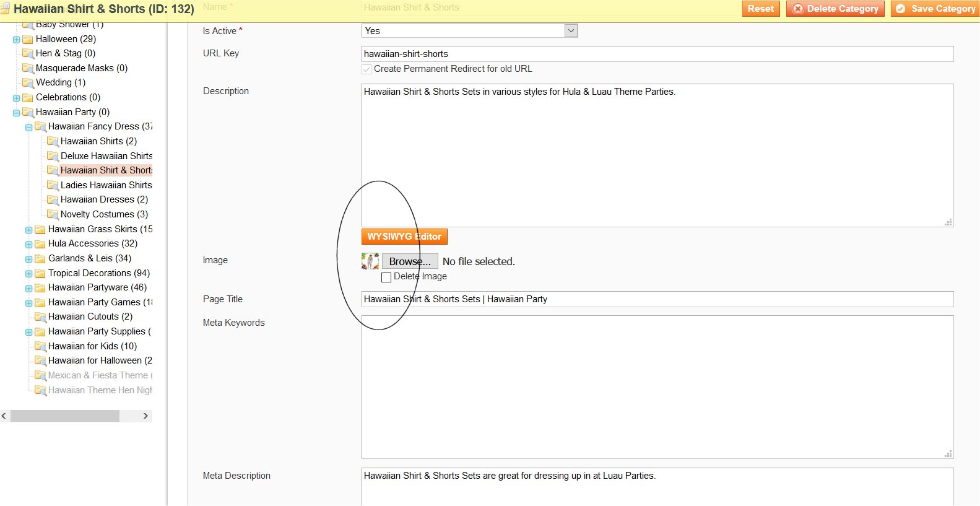Click the Tropical Decorations folder icon
This screenshot has width=980, height=506.
[x=40, y=273]
